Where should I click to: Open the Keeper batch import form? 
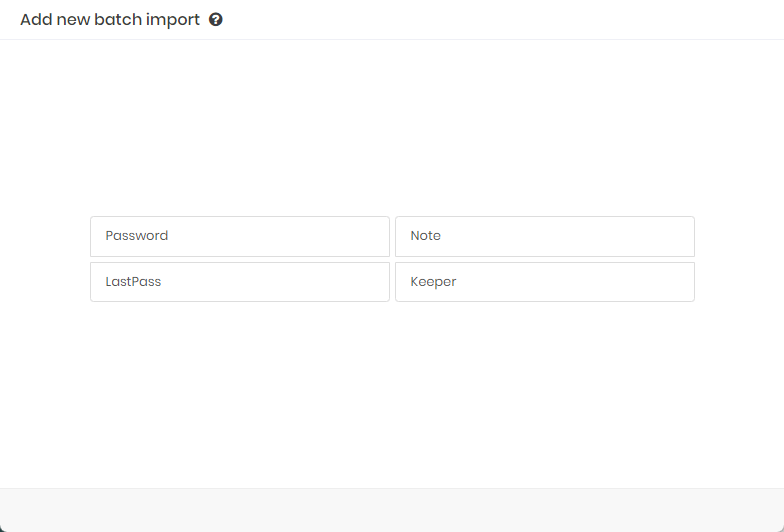pos(545,282)
